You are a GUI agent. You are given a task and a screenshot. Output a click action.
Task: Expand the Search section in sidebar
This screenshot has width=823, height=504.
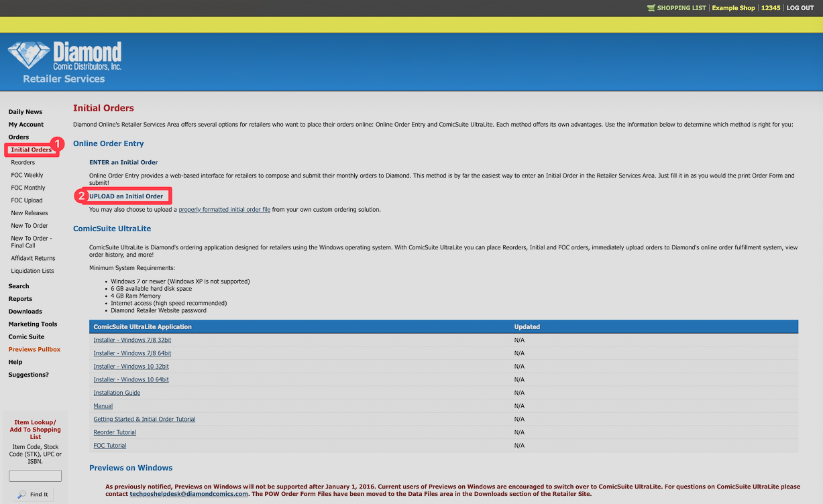(x=19, y=286)
